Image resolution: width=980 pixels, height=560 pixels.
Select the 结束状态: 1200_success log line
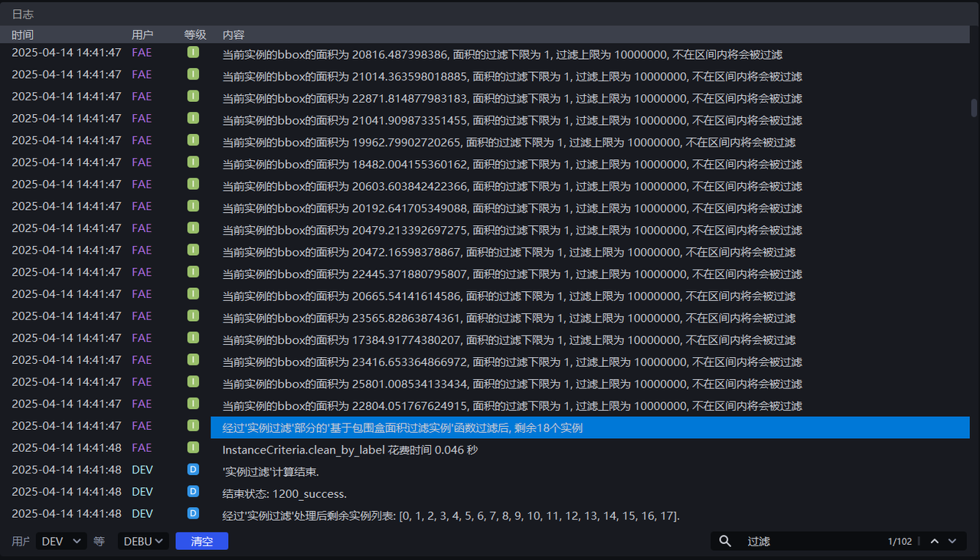click(285, 494)
